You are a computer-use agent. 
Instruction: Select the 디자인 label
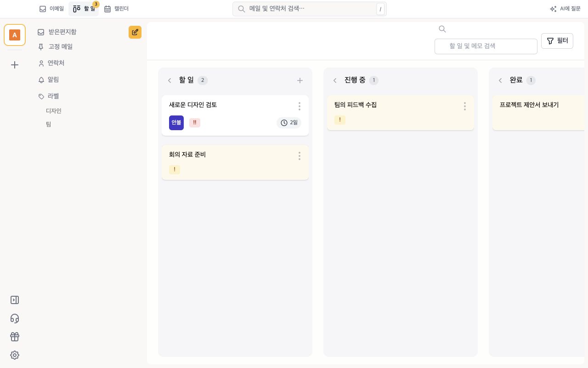pyautogui.click(x=54, y=111)
